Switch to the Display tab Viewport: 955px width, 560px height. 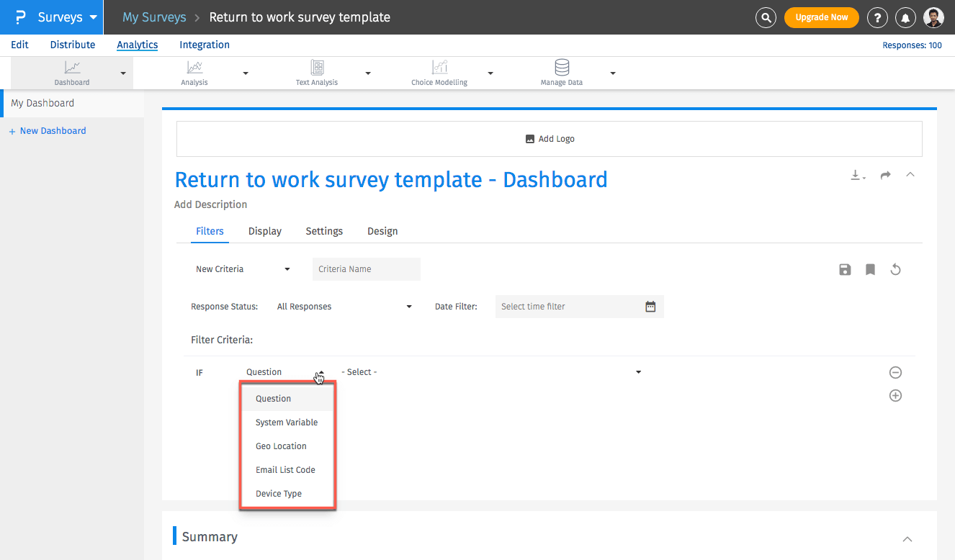pos(264,231)
